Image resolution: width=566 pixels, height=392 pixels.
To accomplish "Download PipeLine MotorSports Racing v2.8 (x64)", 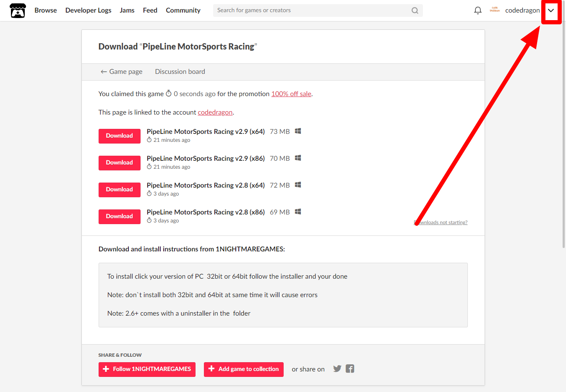I will pos(120,190).
